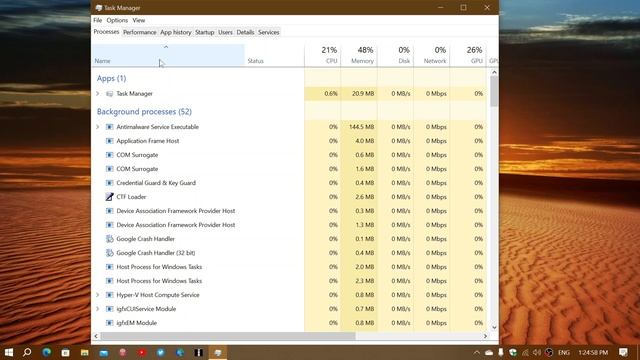Open taskbar Search magnifier
The image size is (640, 360).
click(27, 352)
